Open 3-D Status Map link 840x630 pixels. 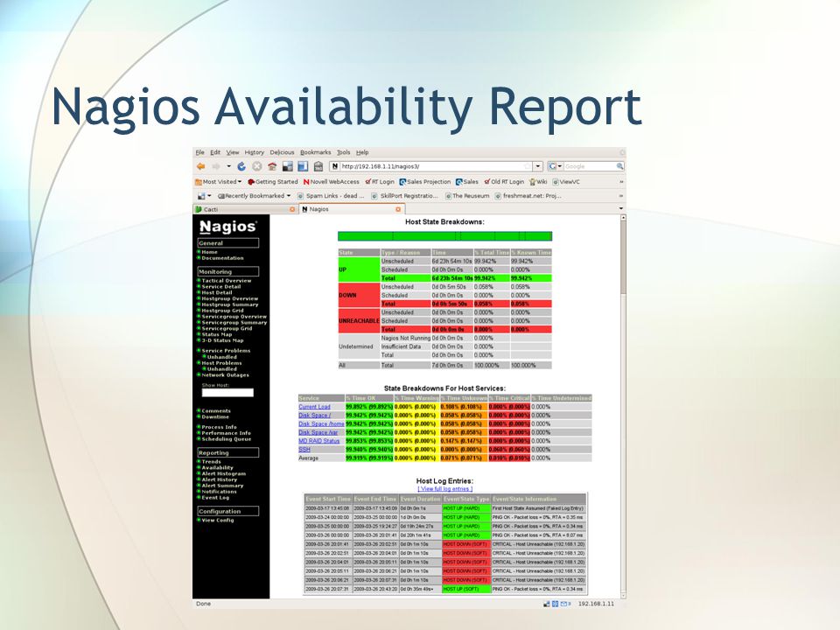223,340
